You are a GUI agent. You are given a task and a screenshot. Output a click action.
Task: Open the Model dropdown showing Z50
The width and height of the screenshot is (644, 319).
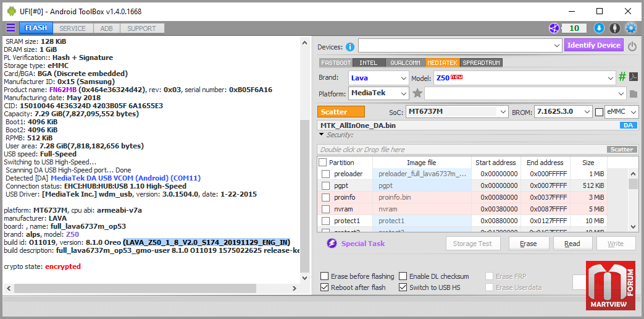524,77
